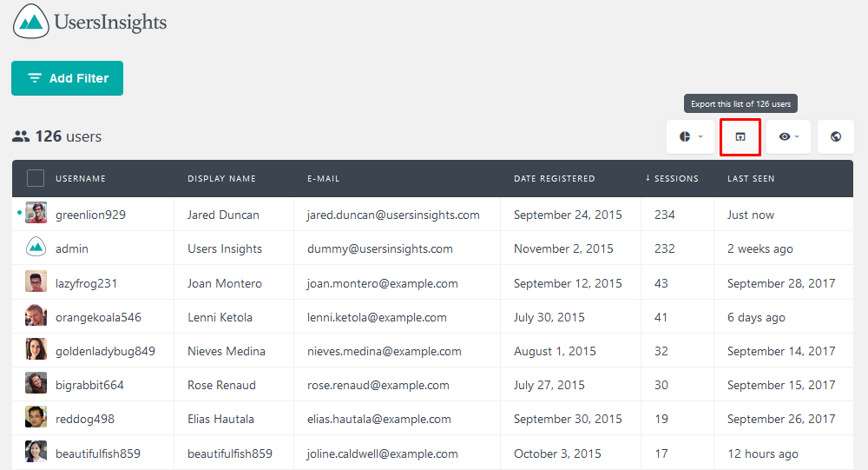The width and height of the screenshot is (868, 470).
Task: Click the admin user's logo avatar
Action: (36, 247)
